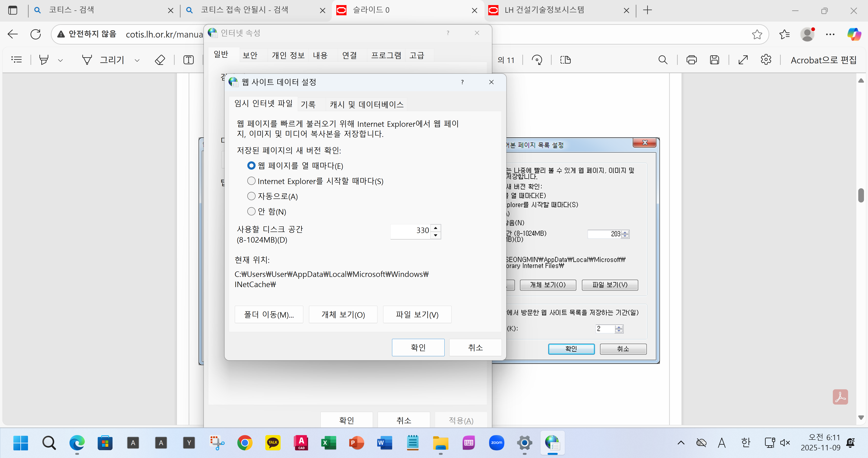Click the PDF save icon

pos(714,60)
